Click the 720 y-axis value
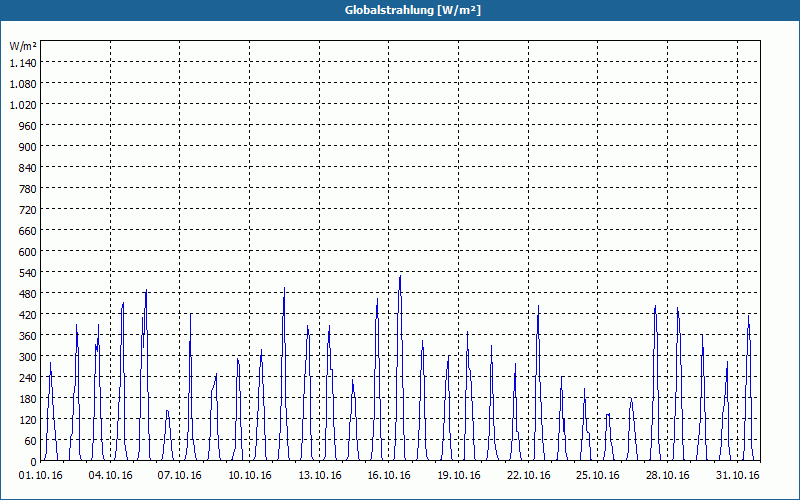The width and height of the screenshot is (800, 500). (x=28, y=209)
